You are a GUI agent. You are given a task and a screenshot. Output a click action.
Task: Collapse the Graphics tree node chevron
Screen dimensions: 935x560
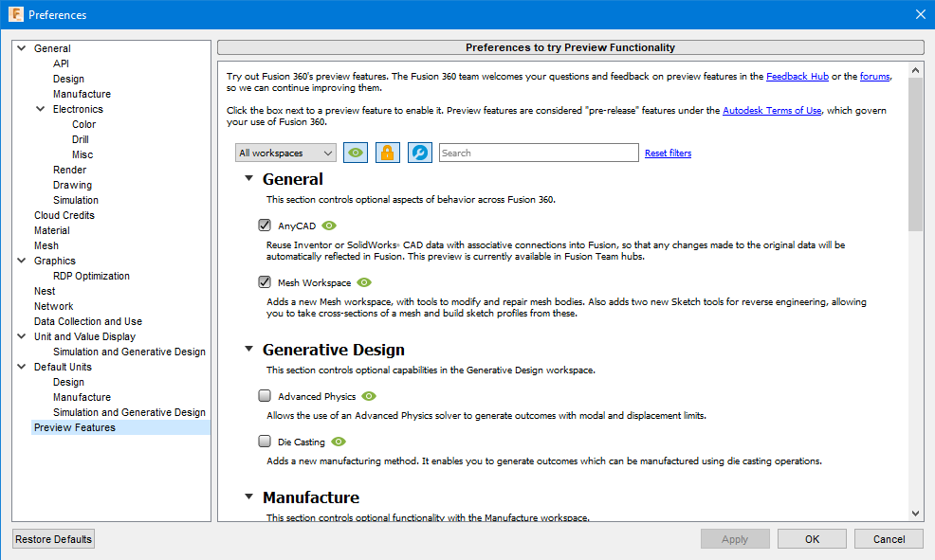point(22,261)
